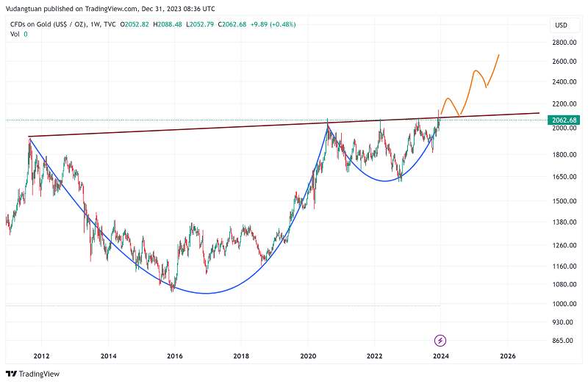Click the Vol indicator label

click(15, 35)
